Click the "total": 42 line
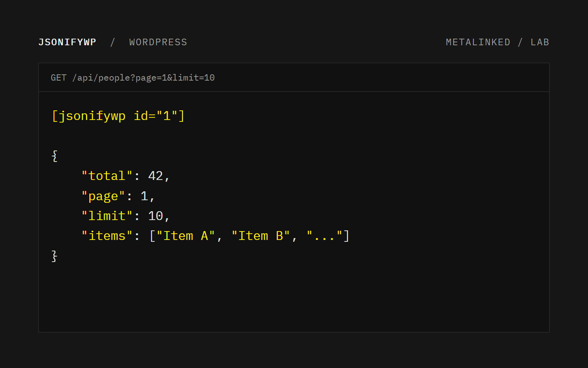 coord(125,176)
